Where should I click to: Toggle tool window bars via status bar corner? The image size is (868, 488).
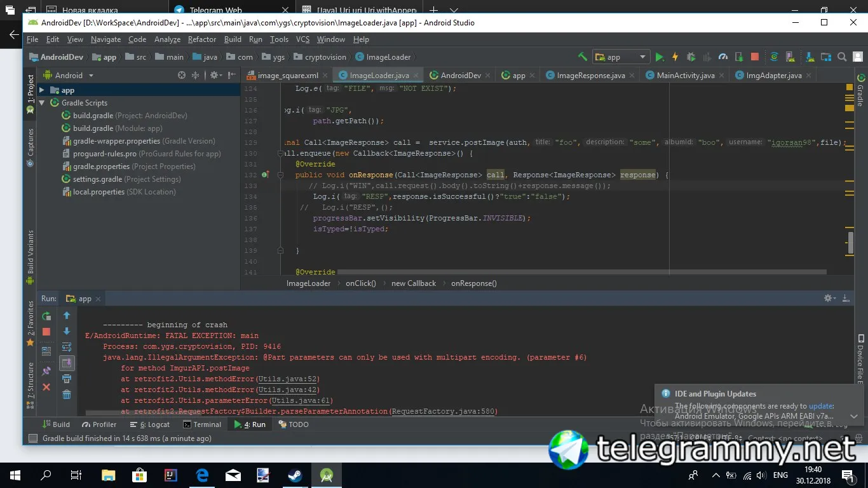[x=33, y=438]
